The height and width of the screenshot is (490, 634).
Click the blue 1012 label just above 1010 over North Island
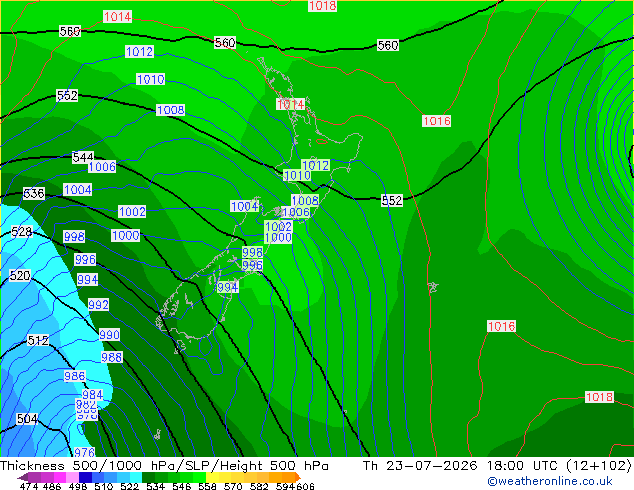pos(316,165)
